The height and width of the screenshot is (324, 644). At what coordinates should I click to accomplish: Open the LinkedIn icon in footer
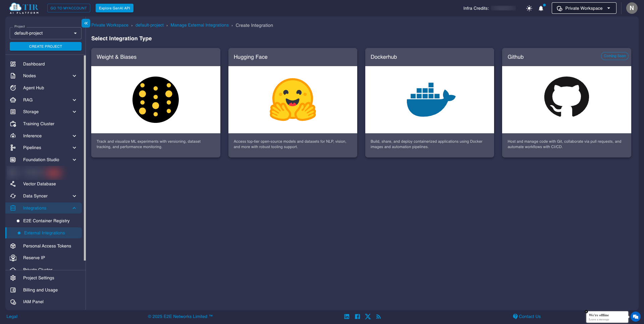coord(346,317)
